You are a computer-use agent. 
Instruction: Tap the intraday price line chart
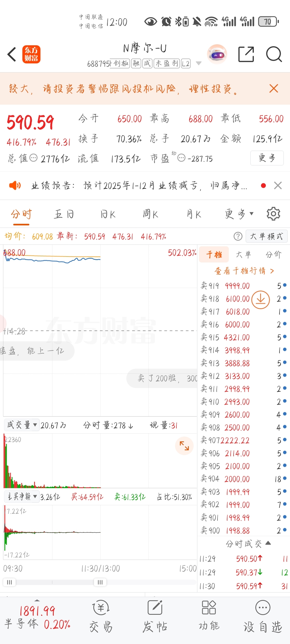100,331
